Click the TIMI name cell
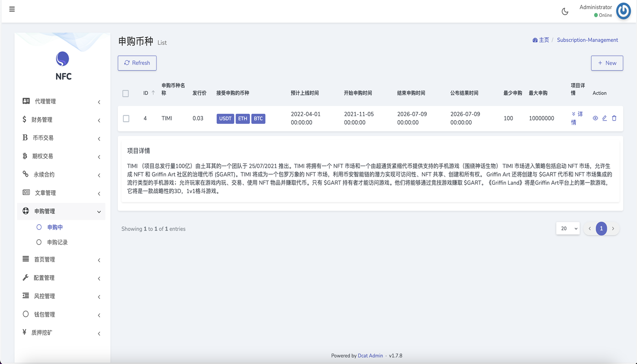This screenshot has height=364, width=637. pos(167,118)
